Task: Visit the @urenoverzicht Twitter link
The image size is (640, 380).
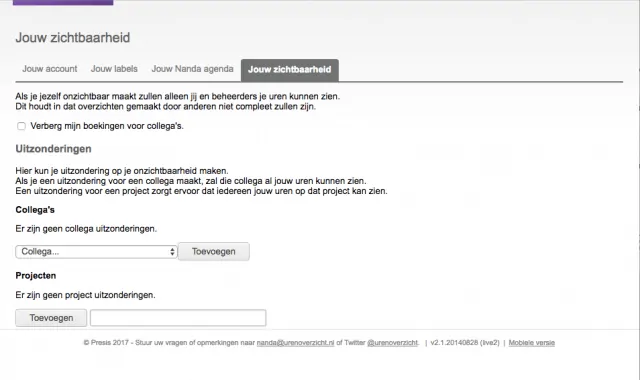Action: click(392, 343)
